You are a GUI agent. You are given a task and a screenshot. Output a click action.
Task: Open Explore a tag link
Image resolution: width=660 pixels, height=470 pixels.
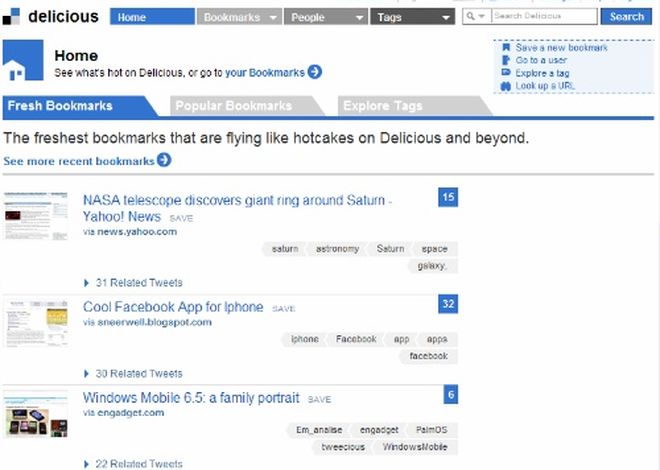[x=542, y=73]
